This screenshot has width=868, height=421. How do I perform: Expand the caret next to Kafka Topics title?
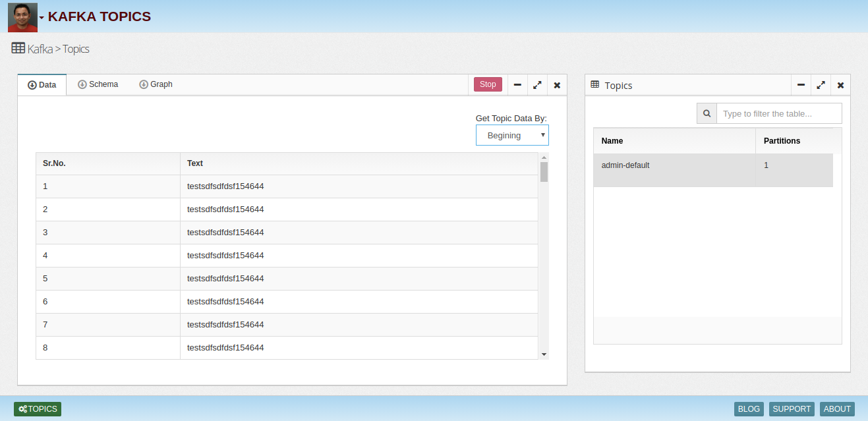click(x=42, y=18)
